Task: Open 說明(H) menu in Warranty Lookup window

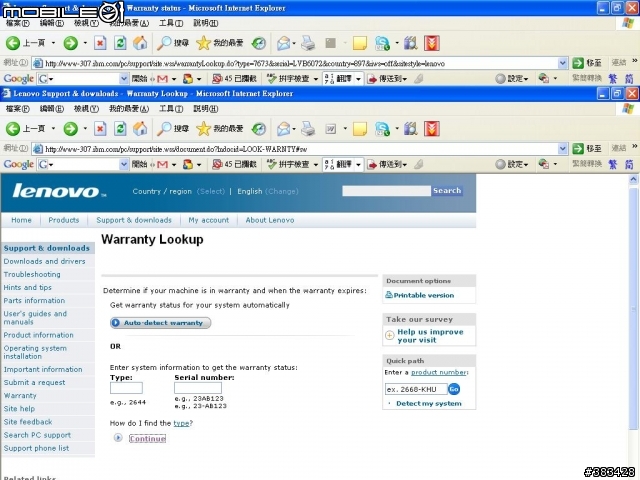Action: pos(206,109)
